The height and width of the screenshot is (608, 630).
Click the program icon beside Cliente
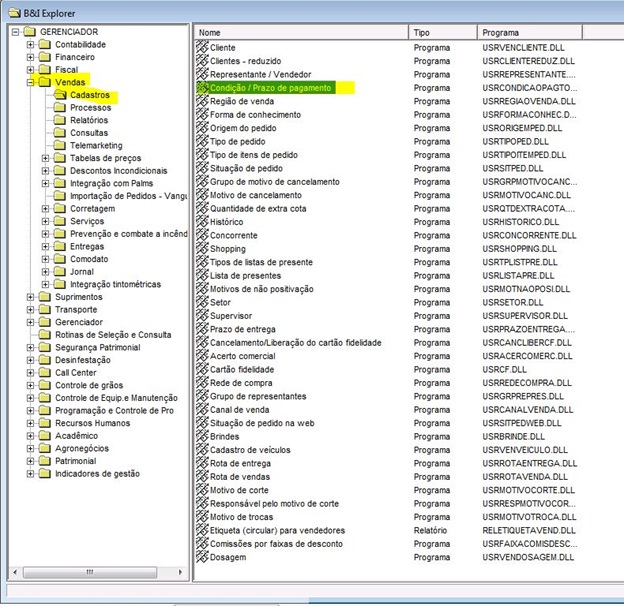(x=202, y=47)
